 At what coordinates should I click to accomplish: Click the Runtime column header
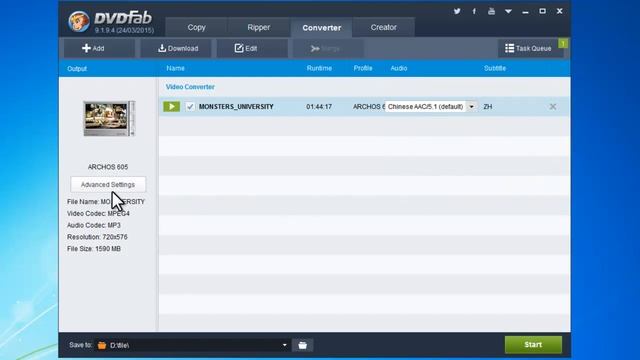coord(319,68)
